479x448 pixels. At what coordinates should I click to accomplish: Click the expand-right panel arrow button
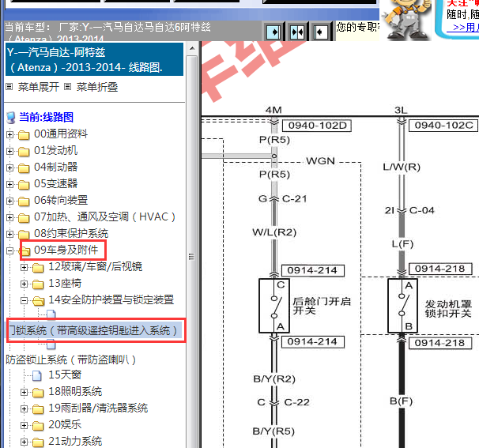(273, 32)
